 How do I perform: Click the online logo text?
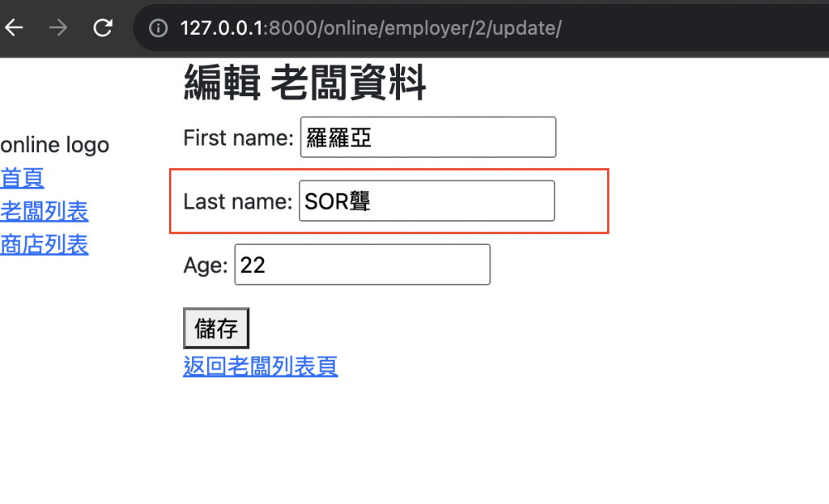54,145
